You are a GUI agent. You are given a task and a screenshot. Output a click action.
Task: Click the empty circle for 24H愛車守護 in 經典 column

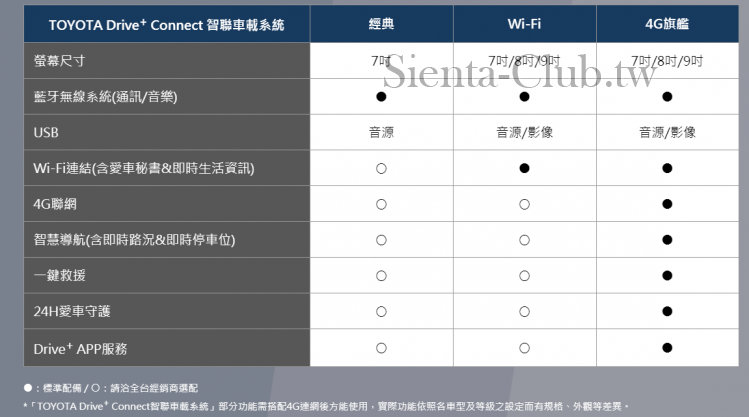coord(381,312)
